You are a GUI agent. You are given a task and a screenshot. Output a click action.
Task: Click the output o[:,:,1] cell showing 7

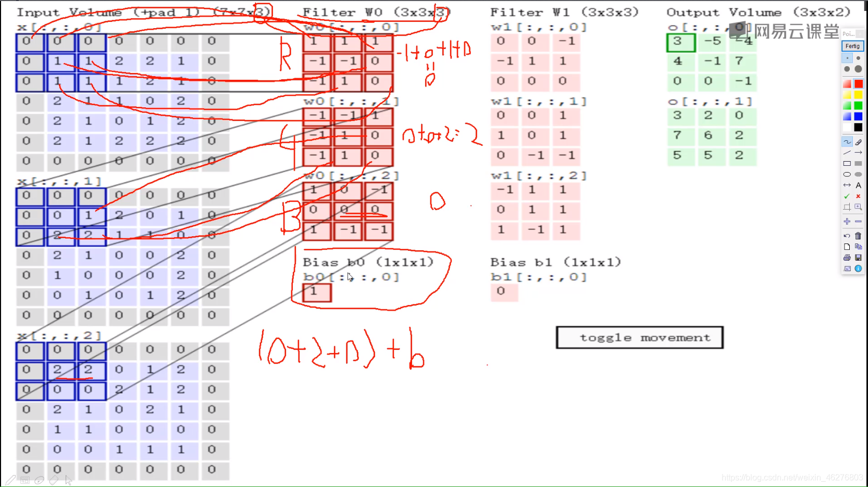(x=680, y=136)
